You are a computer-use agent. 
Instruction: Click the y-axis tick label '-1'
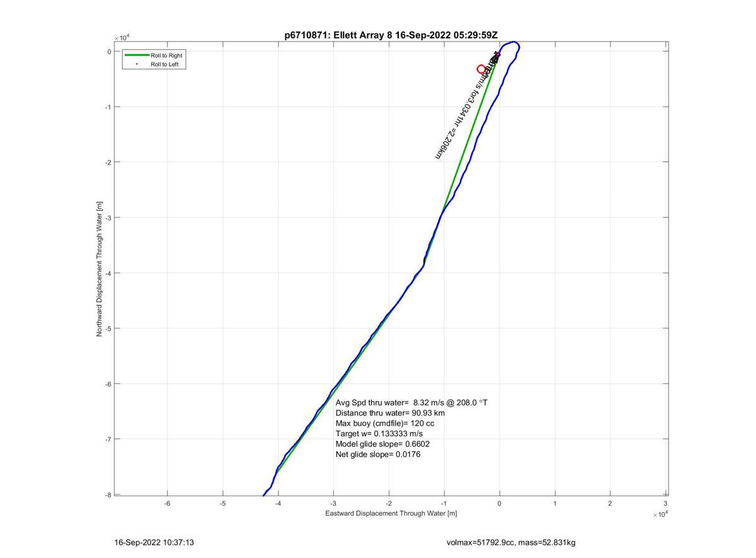tap(108, 107)
